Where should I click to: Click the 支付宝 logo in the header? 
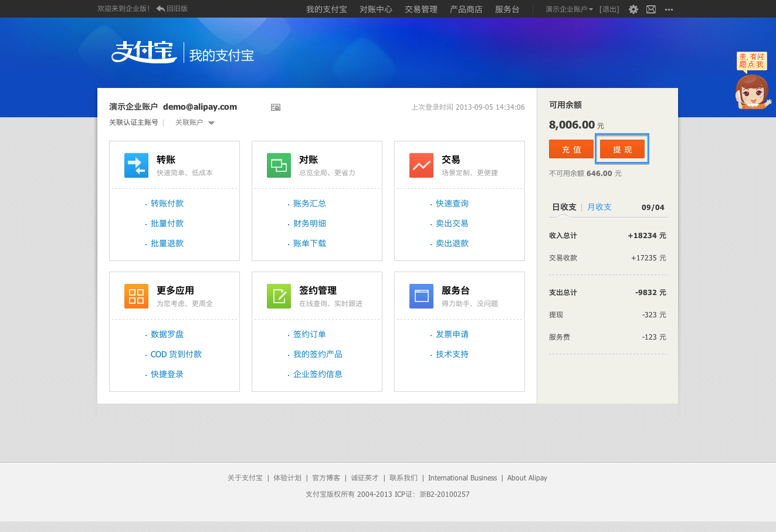click(x=144, y=52)
